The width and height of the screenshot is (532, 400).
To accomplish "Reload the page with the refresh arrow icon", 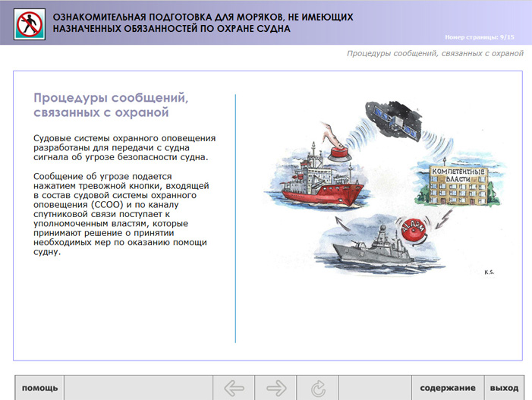I will pyautogui.click(x=317, y=388).
